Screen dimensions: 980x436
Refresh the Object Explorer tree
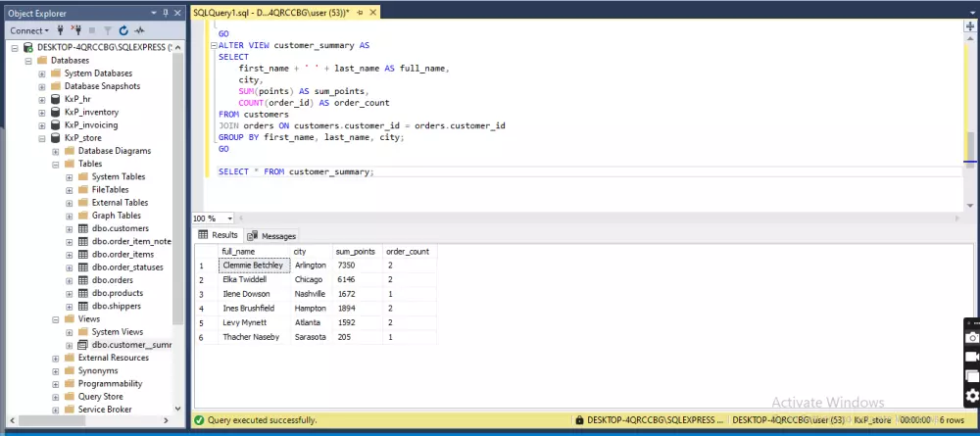point(123,30)
